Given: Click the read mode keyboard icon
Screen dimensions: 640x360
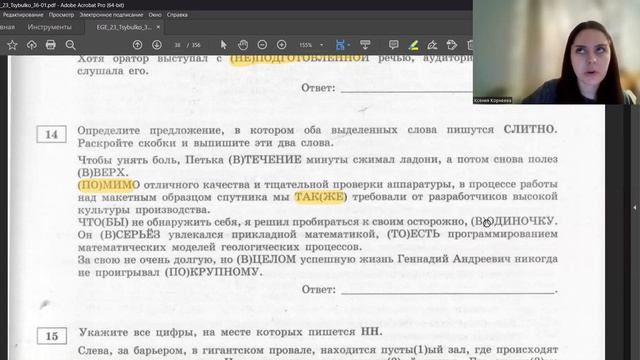Looking at the screenshot, I should (x=365, y=45).
